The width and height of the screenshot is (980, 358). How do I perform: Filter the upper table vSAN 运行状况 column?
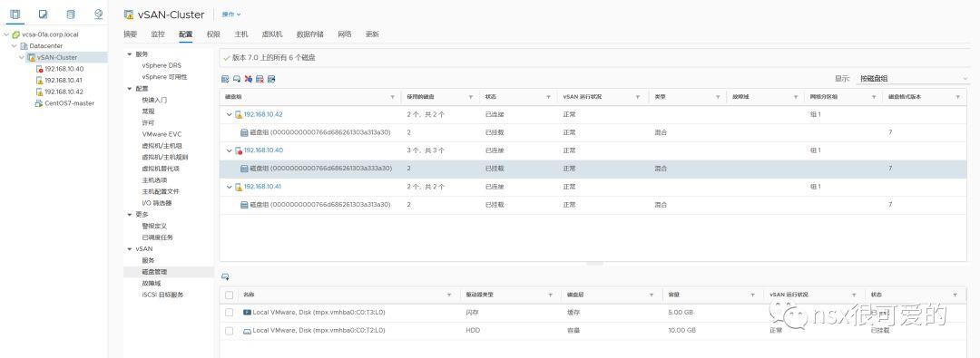tap(638, 98)
